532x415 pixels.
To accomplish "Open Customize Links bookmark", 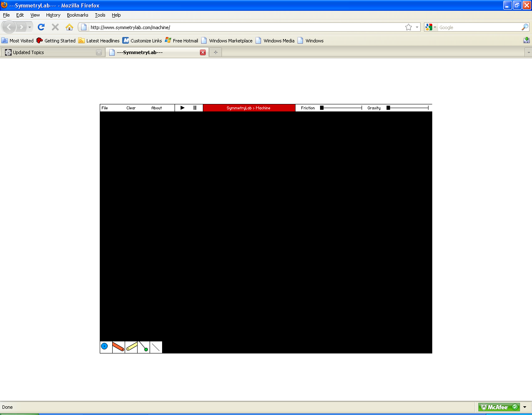I will click(142, 41).
